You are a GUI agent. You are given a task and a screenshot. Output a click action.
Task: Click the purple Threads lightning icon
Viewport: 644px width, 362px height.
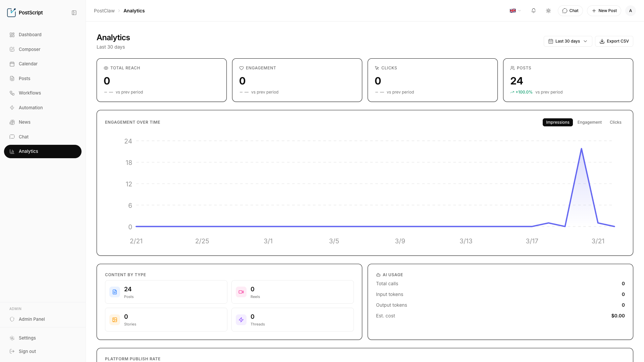(241, 320)
